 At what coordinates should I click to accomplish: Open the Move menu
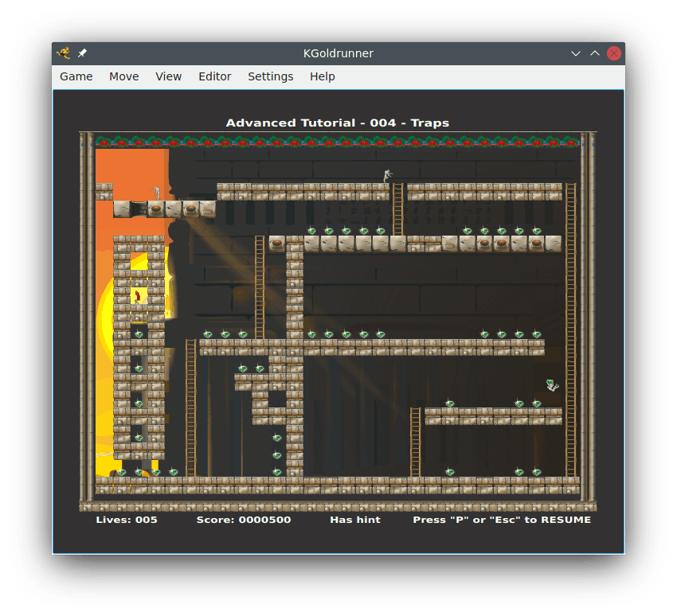click(x=123, y=76)
